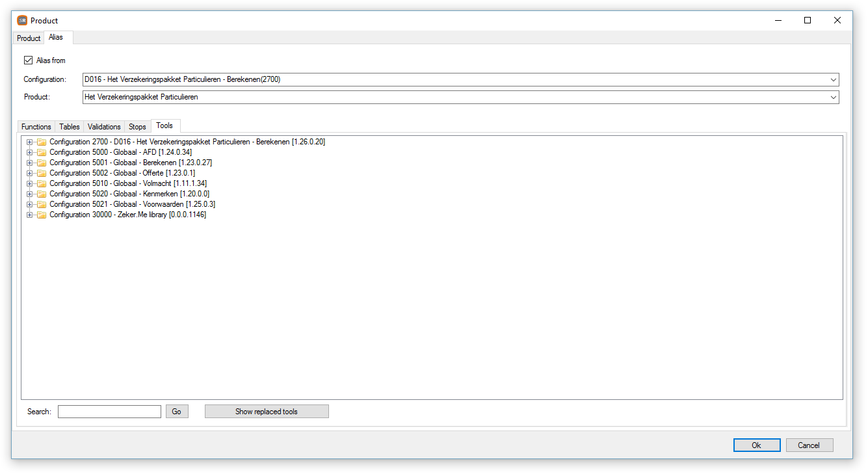Click the 'Alias from' label text
Viewport: 868px width, 476px height.
point(51,60)
